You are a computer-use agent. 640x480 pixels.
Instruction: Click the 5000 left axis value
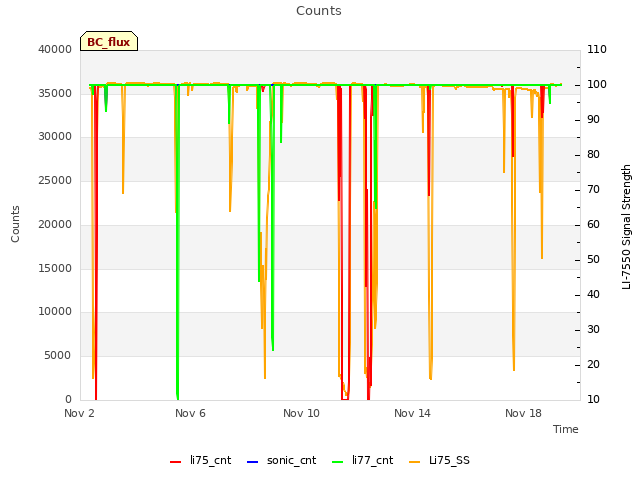coord(58,356)
